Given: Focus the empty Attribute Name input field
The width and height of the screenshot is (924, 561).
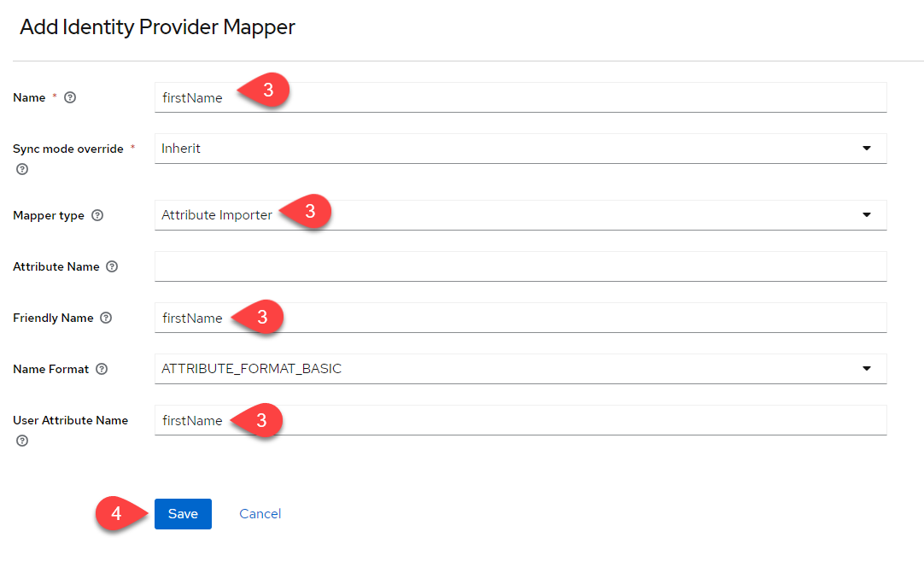Looking at the screenshot, I should pos(519,266).
